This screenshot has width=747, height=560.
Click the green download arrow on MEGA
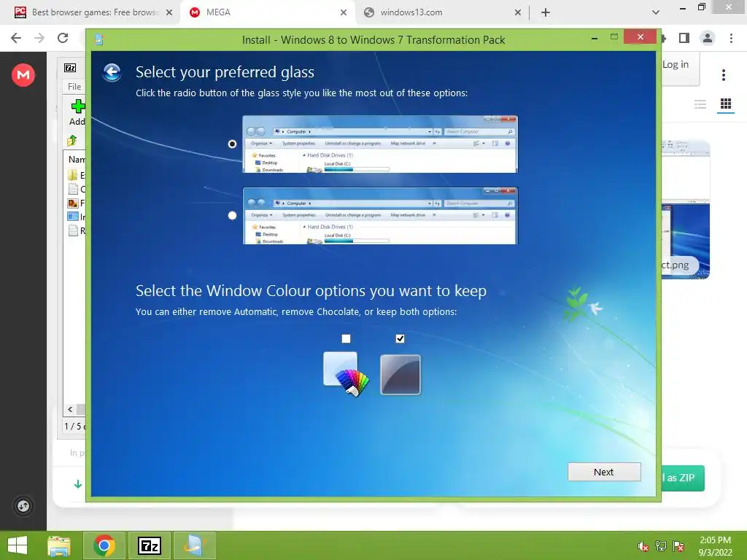pos(77,484)
